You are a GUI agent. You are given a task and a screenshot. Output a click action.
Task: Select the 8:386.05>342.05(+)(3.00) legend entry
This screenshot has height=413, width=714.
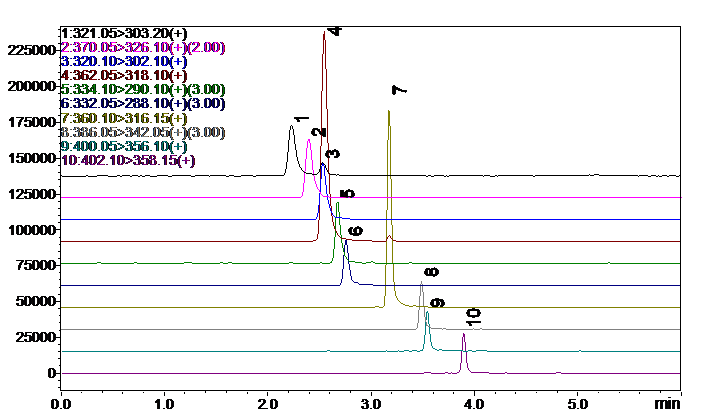pos(143,132)
